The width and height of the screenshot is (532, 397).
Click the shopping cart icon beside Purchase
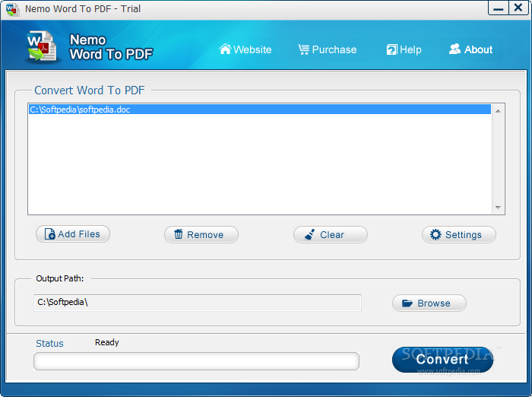coord(304,49)
